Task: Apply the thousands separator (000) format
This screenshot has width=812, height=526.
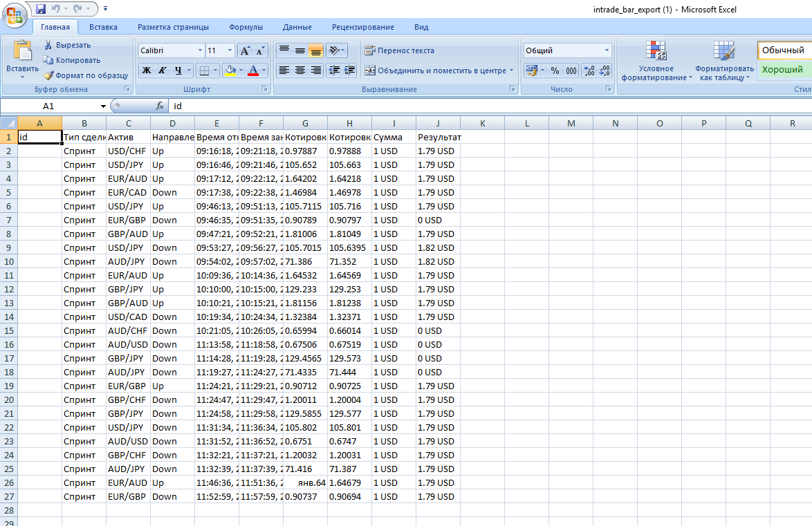Action: pos(571,71)
